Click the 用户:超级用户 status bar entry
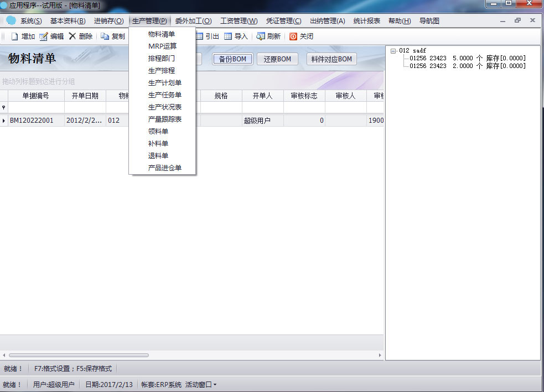This screenshot has width=544, height=392. pyautogui.click(x=54, y=385)
